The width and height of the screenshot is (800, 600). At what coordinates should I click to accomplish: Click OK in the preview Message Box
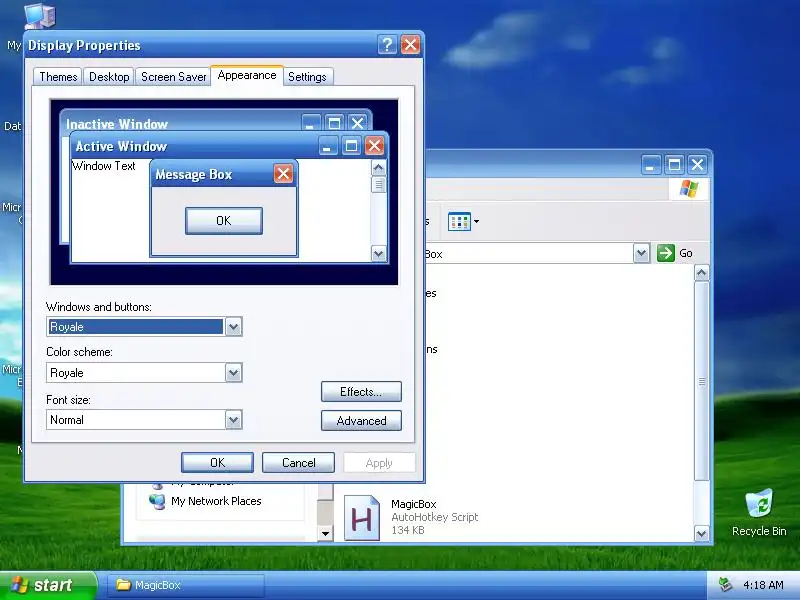click(224, 221)
